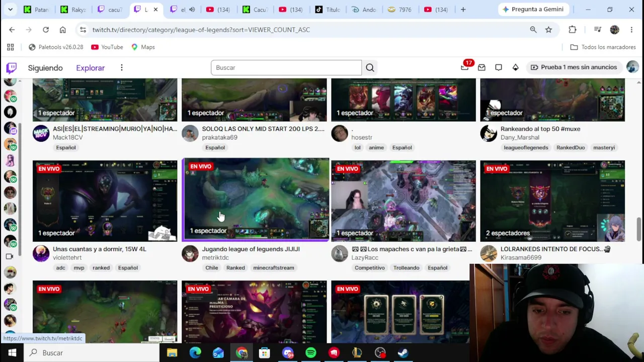Open the Twitch chat bubble icon
Screen dimensions: 644x362
[x=499, y=67]
